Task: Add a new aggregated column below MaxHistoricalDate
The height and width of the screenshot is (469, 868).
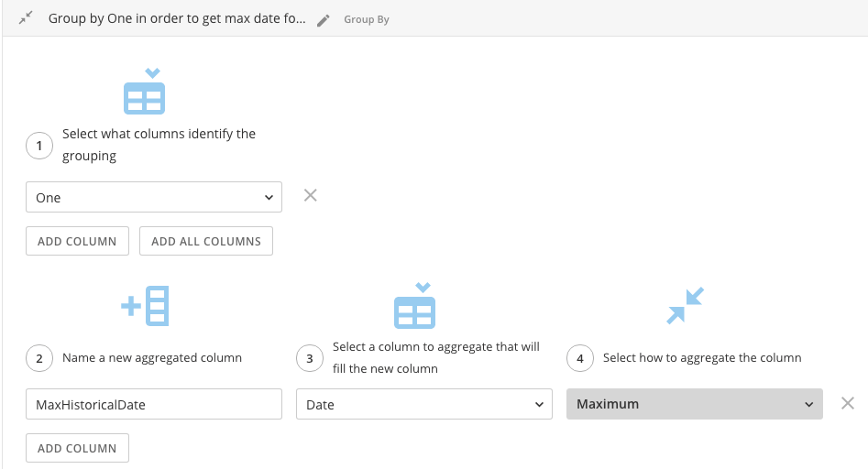Action: [78, 448]
